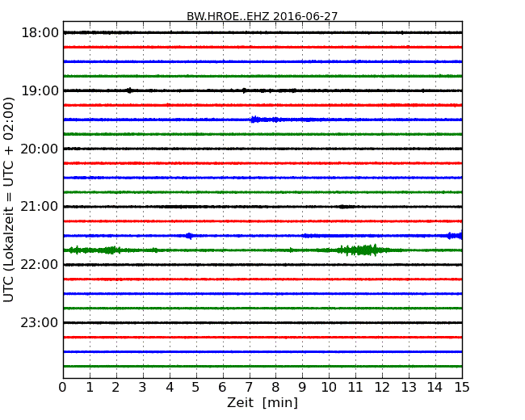Click x-axis tick label 15
Image resolution: width=525 pixels, height=420 pixels.
click(462, 388)
